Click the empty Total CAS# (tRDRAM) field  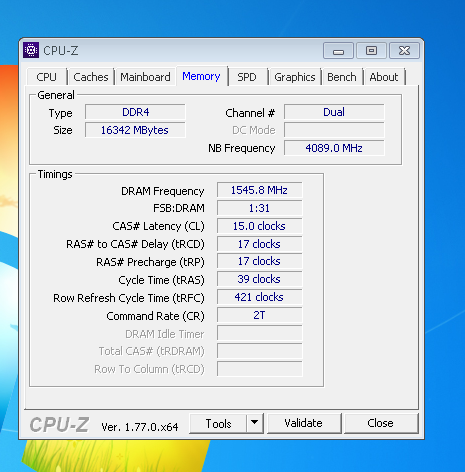coord(260,351)
